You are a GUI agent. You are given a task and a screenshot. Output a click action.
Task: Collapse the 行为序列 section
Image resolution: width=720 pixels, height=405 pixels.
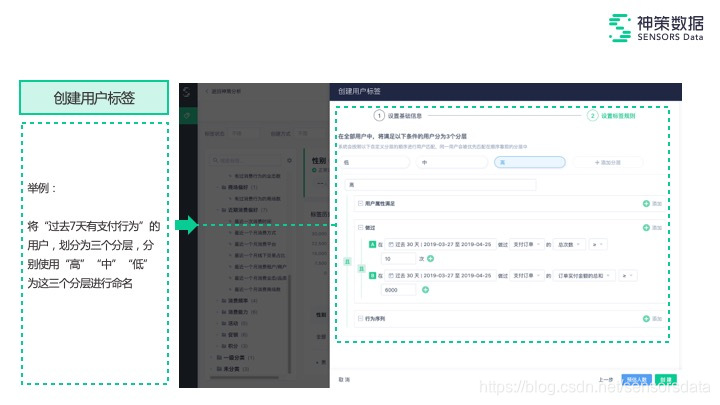point(360,318)
